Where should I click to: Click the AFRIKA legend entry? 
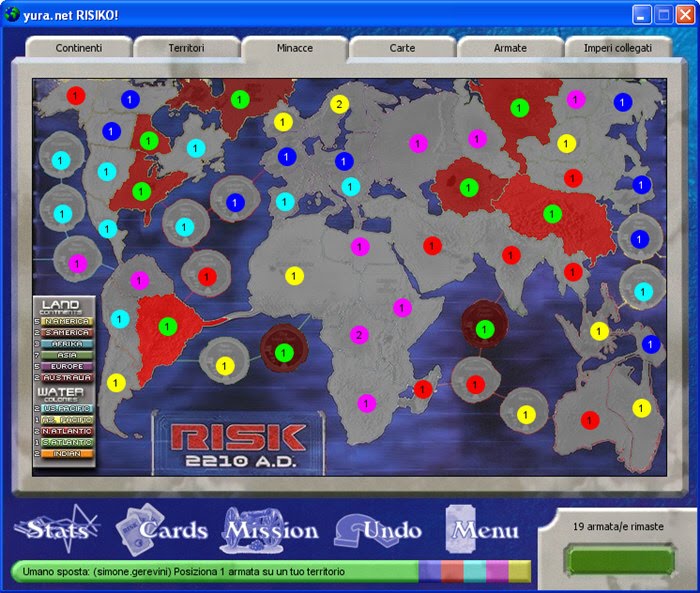[x=67, y=344]
